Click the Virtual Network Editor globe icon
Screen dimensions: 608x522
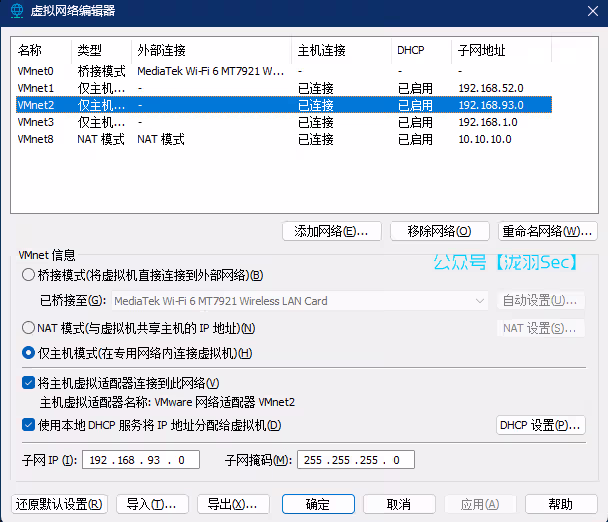coord(16,11)
